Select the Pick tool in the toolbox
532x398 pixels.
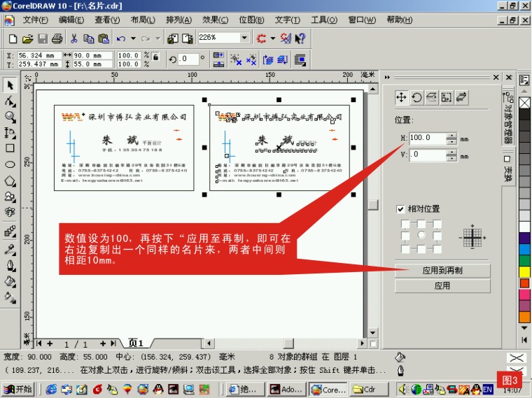click(x=10, y=85)
